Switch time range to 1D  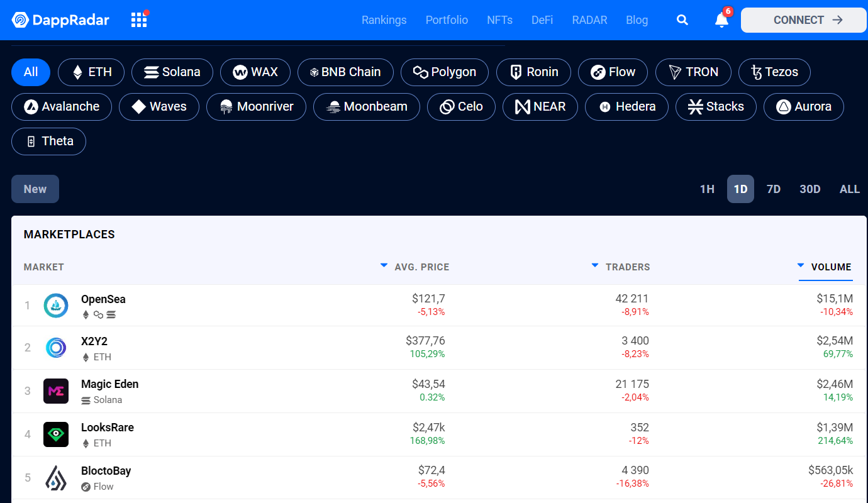pyautogui.click(x=740, y=189)
